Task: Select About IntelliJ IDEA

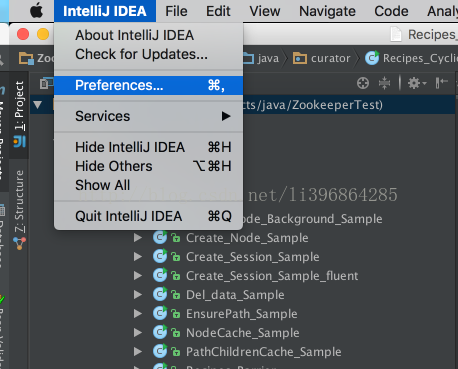Action: 148,35
